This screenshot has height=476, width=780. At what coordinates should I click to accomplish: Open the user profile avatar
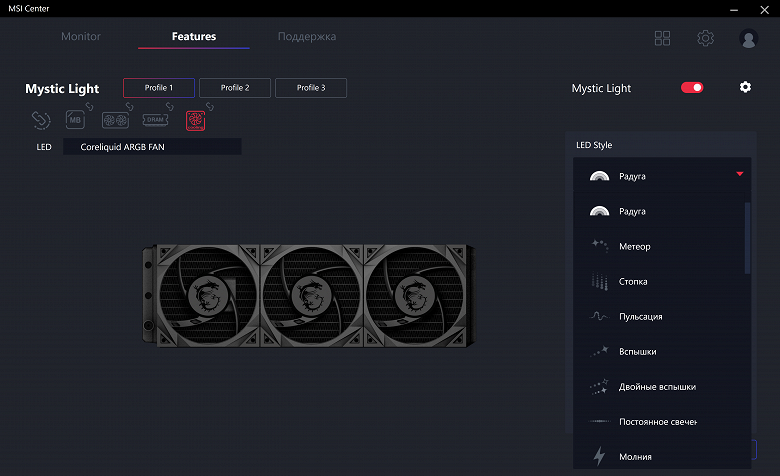(x=748, y=39)
